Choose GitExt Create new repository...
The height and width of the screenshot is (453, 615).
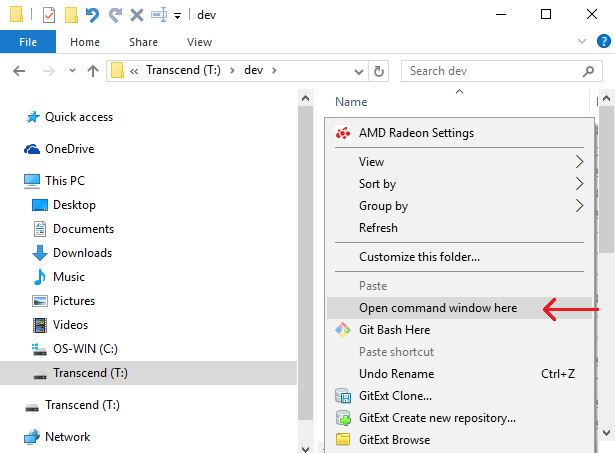point(459,418)
